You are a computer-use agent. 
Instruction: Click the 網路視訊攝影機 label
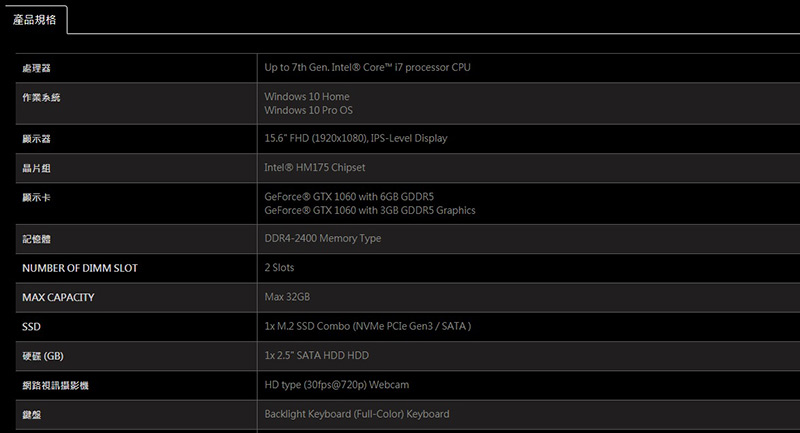55,385
